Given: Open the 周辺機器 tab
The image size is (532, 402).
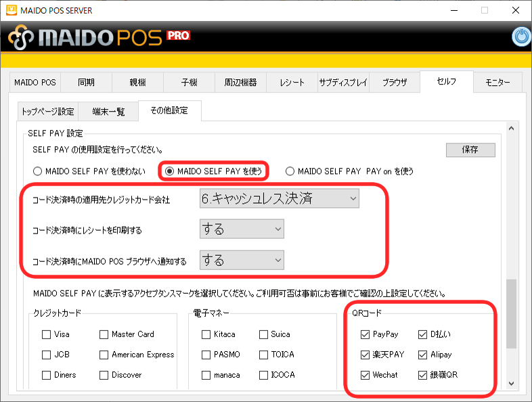Looking at the screenshot, I should coord(240,83).
